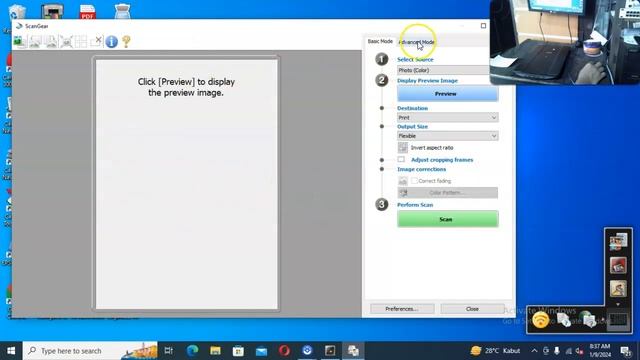Click the Correct fading image icon
Viewport: 640px width, 360px height.
403,181
